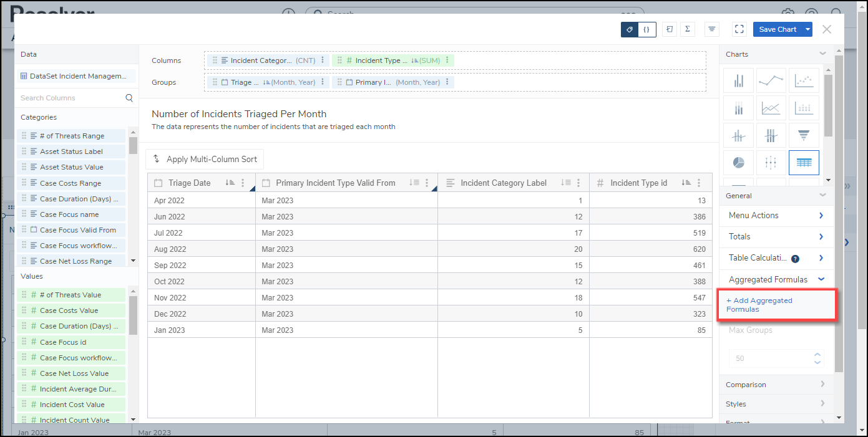Screen dimensions: 868x437
Task: Click the Search Columns input field
Action: 71,98
